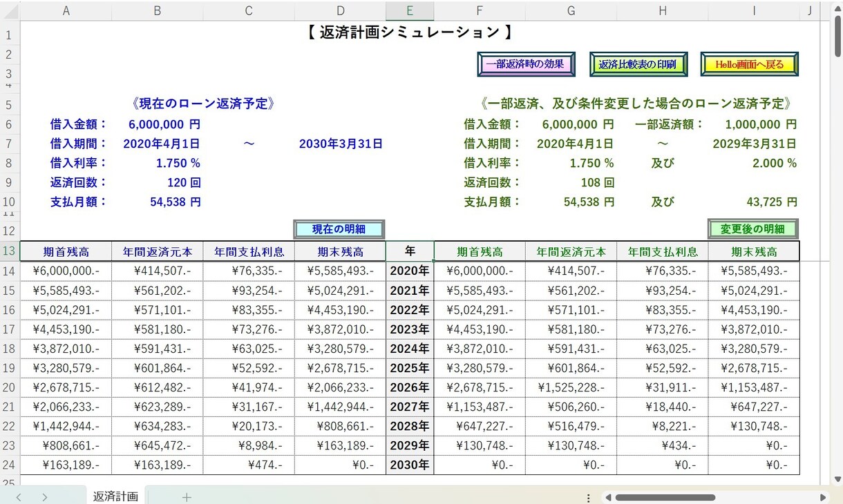The height and width of the screenshot is (504, 843).
Task: Click cell ¥474.- in column C
Action: click(249, 465)
